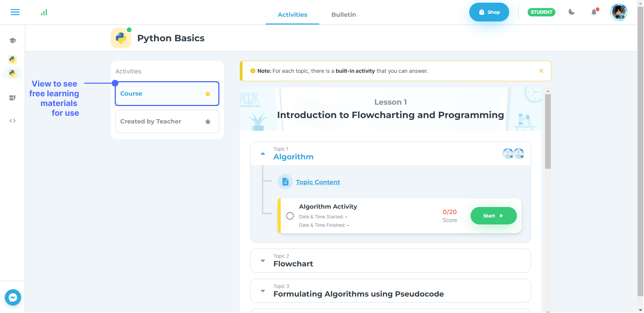This screenshot has height=313, width=644.
Task: Collapse the Topic 1 Algorithm section
Action: click(x=263, y=154)
